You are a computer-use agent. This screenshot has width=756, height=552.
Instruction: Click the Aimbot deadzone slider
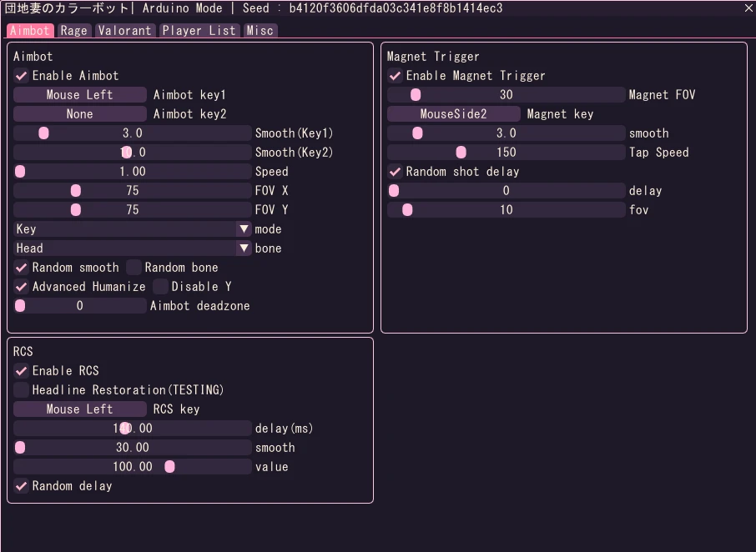coord(80,306)
